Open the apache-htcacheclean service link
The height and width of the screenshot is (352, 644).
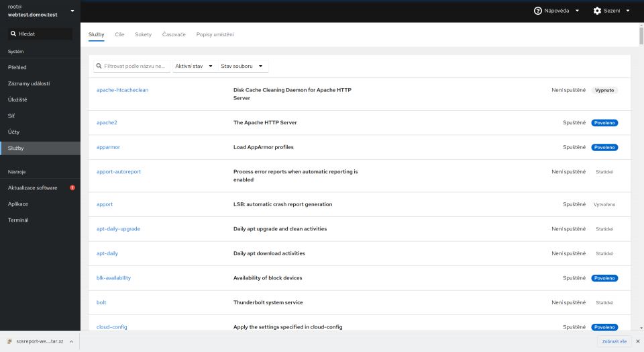122,90
